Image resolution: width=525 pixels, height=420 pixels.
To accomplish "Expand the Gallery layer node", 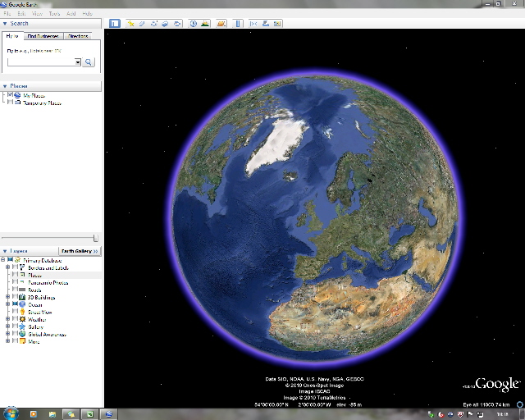I will 7,326.
